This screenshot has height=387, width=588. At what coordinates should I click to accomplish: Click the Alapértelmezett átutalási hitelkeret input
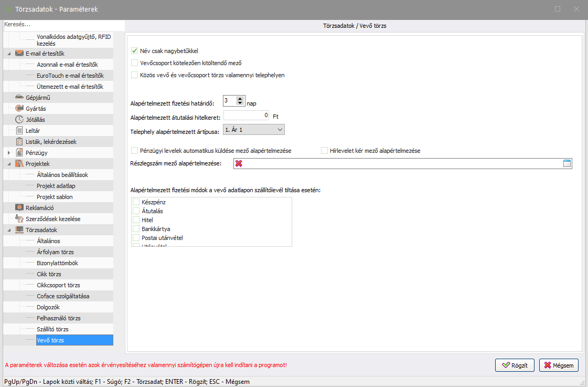tap(247, 115)
